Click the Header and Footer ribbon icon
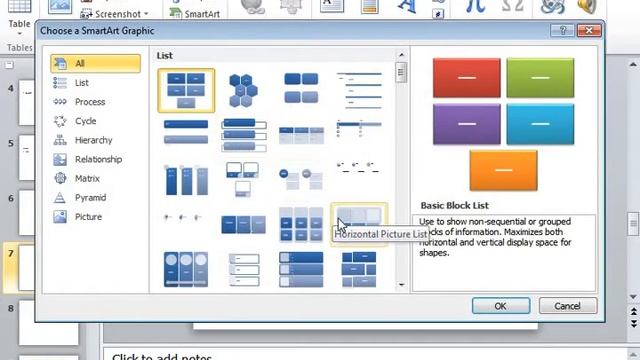This screenshot has height=360, width=640. 369,7
